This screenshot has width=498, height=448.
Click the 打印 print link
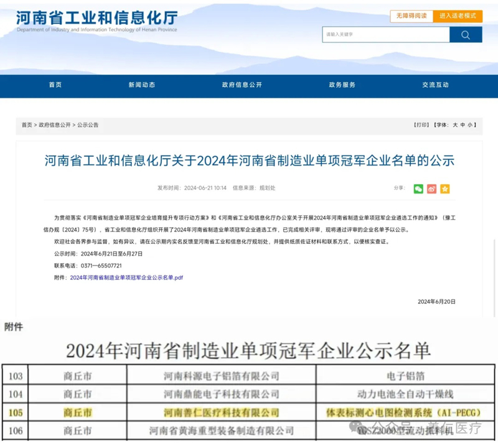point(421,125)
